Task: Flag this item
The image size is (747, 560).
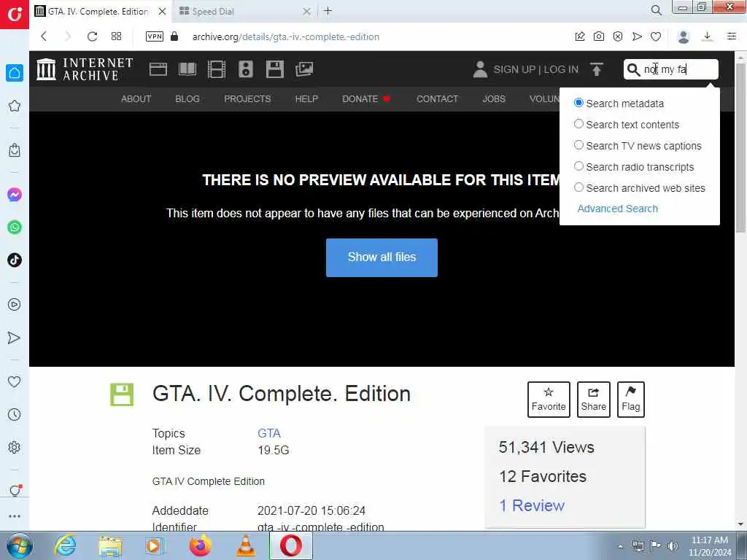Action: click(631, 400)
